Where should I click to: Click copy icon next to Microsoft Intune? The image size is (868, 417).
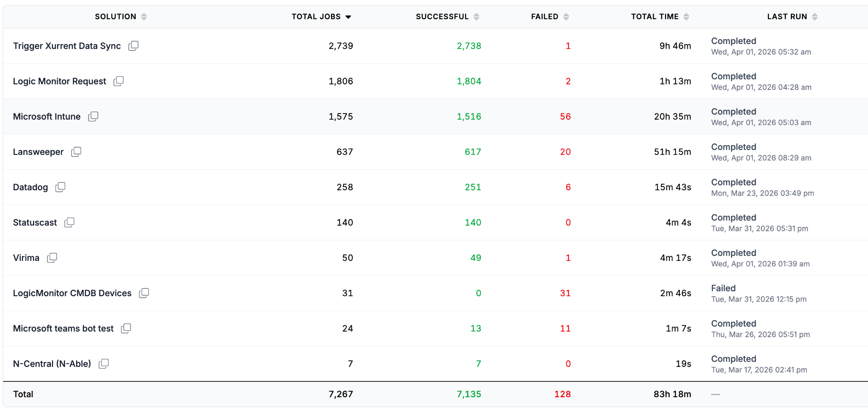pyautogui.click(x=93, y=116)
